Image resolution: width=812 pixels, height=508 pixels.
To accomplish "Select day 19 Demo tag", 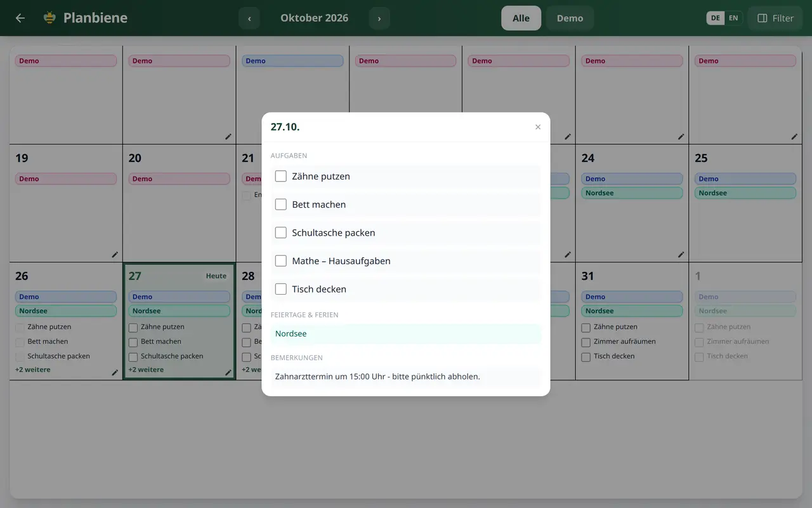I will point(66,179).
